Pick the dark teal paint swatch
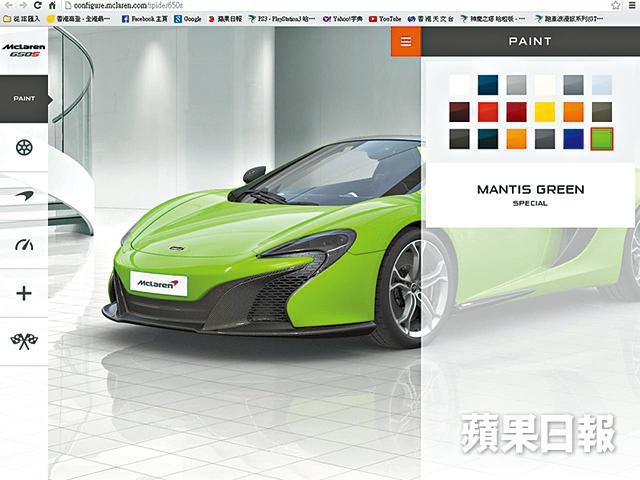This screenshot has width=640, height=480. pyautogui.click(x=488, y=139)
